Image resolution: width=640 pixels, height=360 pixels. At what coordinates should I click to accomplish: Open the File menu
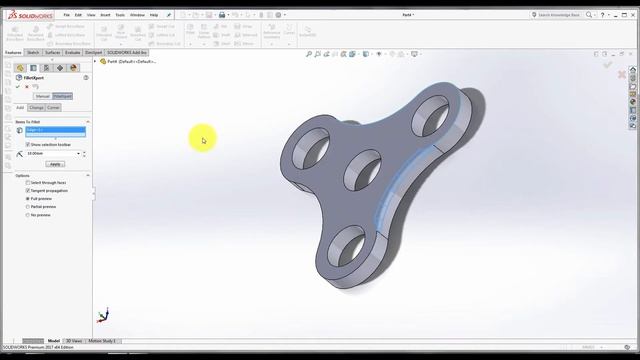click(67, 15)
